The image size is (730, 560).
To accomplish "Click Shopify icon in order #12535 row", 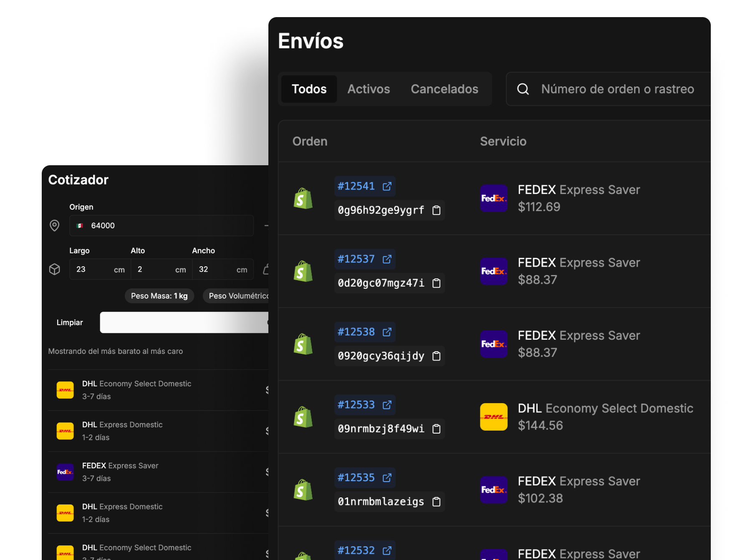I will (303, 490).
